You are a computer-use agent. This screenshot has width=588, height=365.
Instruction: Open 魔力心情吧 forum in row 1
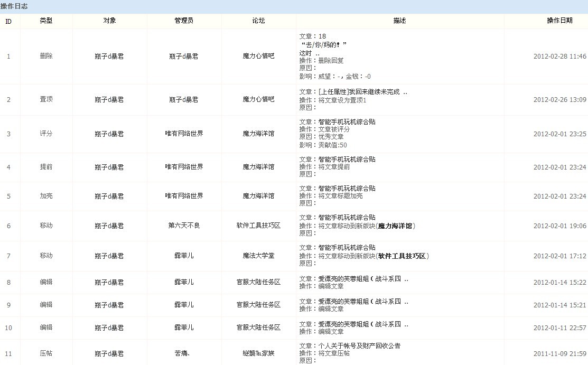pos(258,56)
